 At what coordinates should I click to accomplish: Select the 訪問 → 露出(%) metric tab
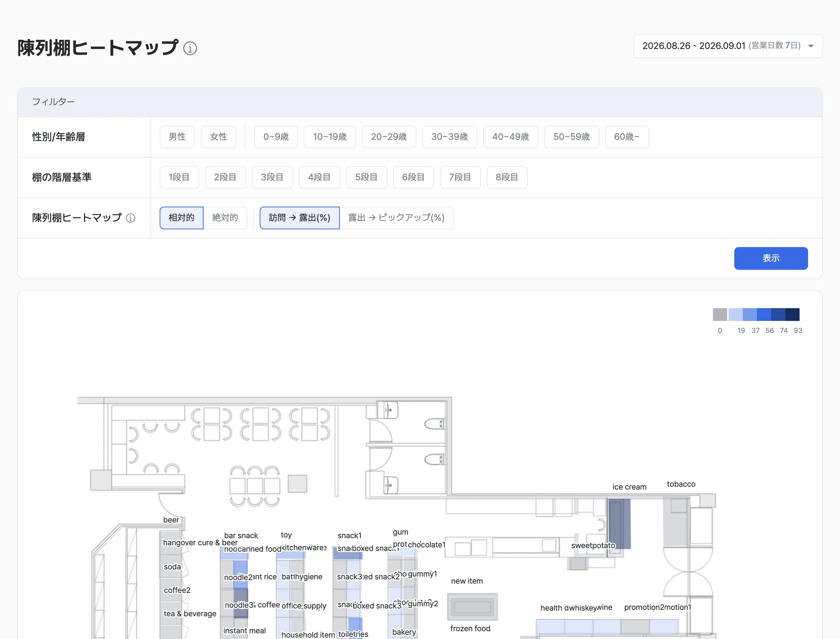[x=299, y=218]
